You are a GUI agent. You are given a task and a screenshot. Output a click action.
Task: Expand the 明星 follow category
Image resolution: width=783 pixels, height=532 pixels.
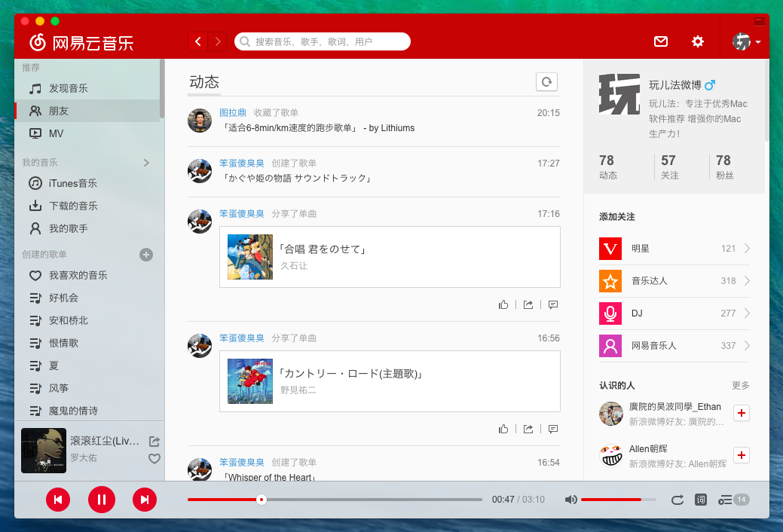pyautogui.click(x=747, y=249)
